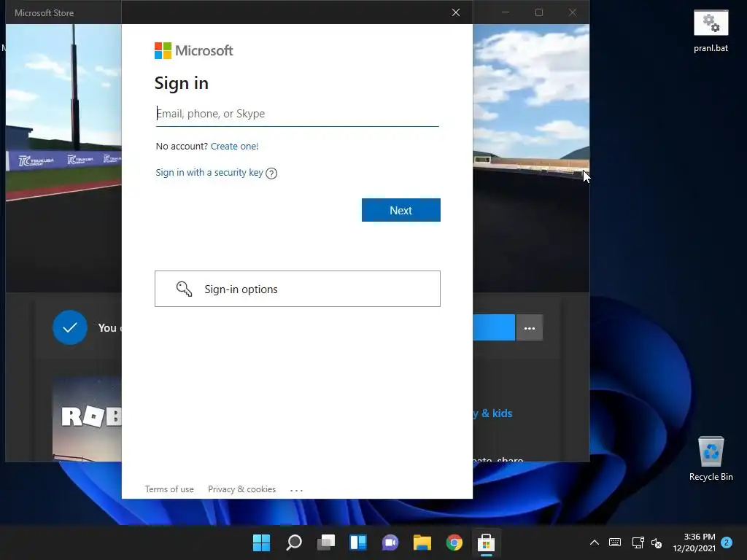The height and width of the screenshot is (560, 747).
Task: Show more footer options ellipsis
Action: 296,490
